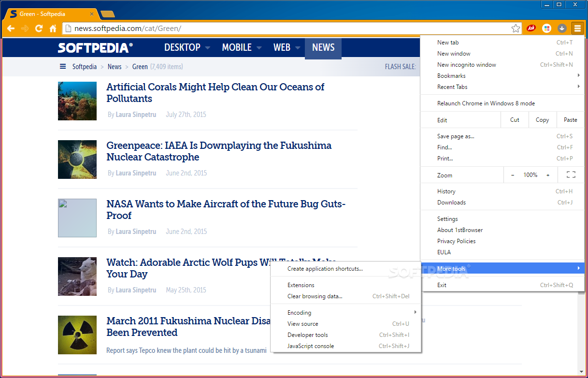The width and height of the screenshot is (588, 378).
Task: Open Greenpeace IAEA Fukushima article headline
Action: 219,151
